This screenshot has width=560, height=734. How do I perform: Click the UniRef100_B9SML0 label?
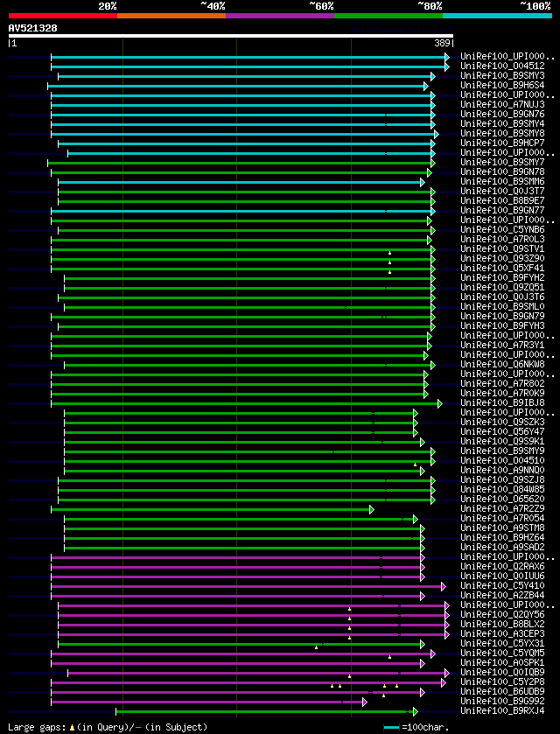pyautogui.click(x=502, y=306)
